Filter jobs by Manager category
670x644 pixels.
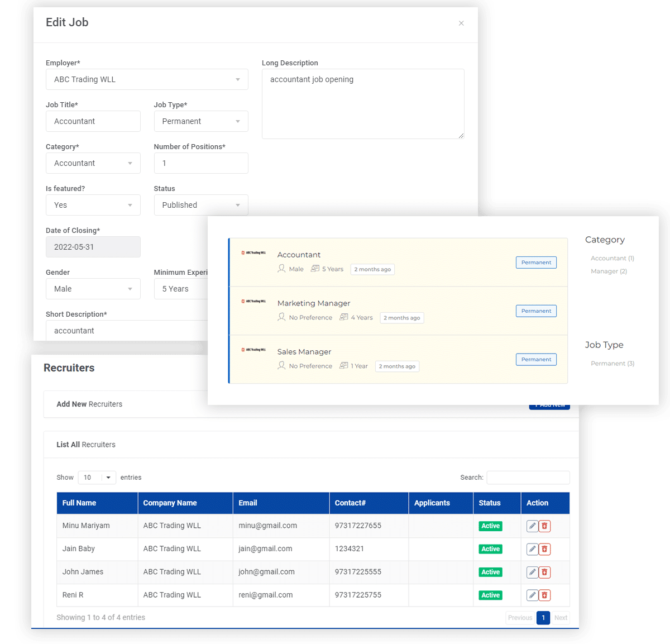pyautogui.click(x=609, y=271)
